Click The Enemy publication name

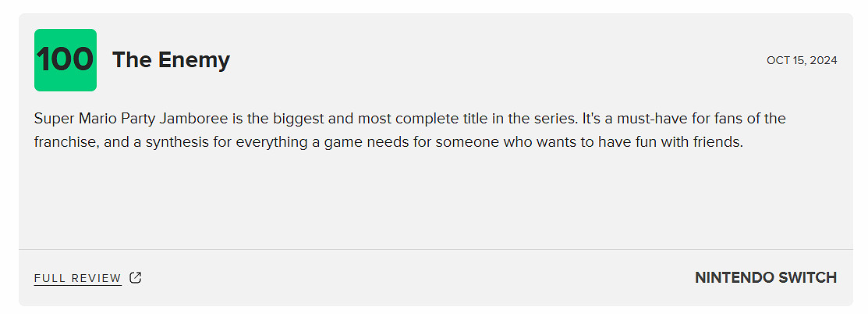coord(171,60)
